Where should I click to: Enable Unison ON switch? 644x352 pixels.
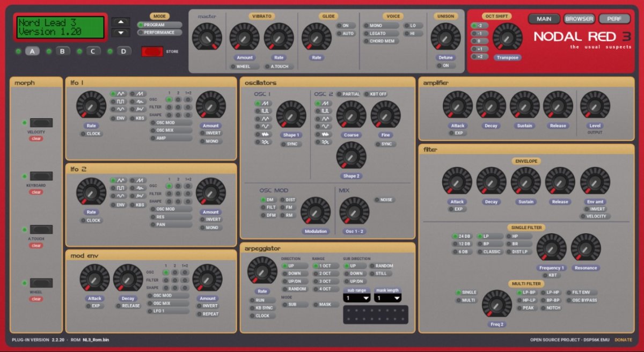pyautogui.click(x=446, y=66)
